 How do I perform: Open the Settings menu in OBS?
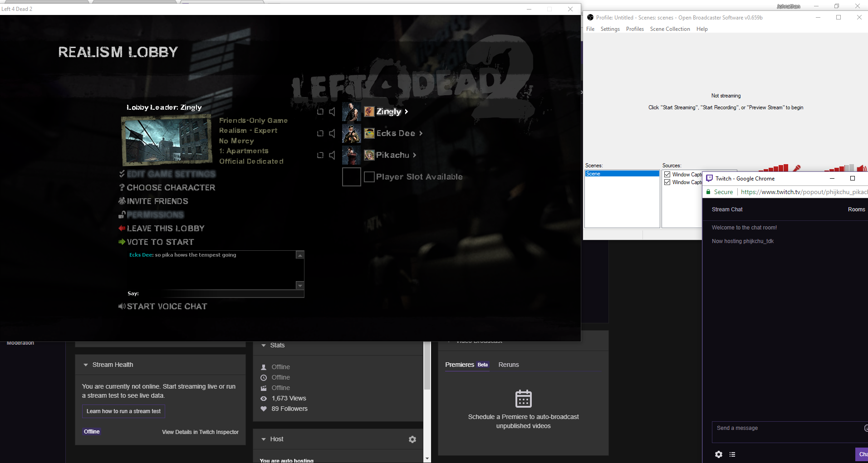[x=610, y=29]
